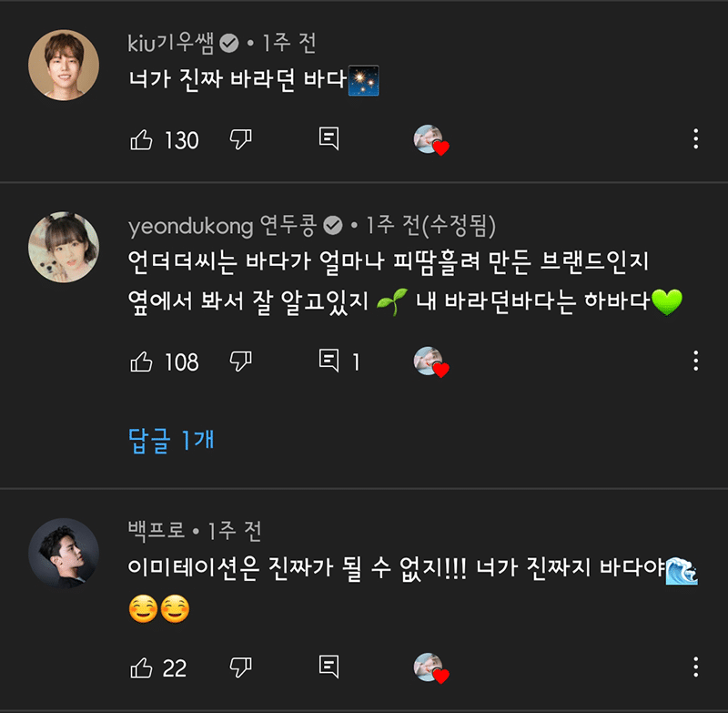Like the 백프로 comment
Viewport: 728px width, 713px height.
pos(142,667)
